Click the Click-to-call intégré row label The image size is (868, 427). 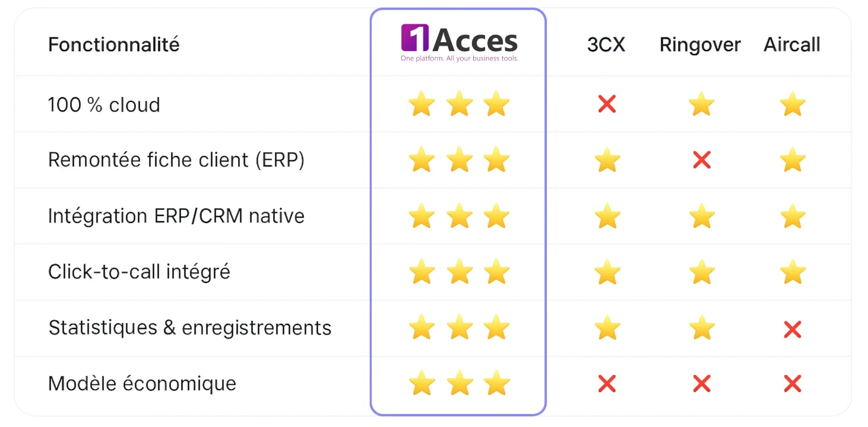(x=139, y=272)
